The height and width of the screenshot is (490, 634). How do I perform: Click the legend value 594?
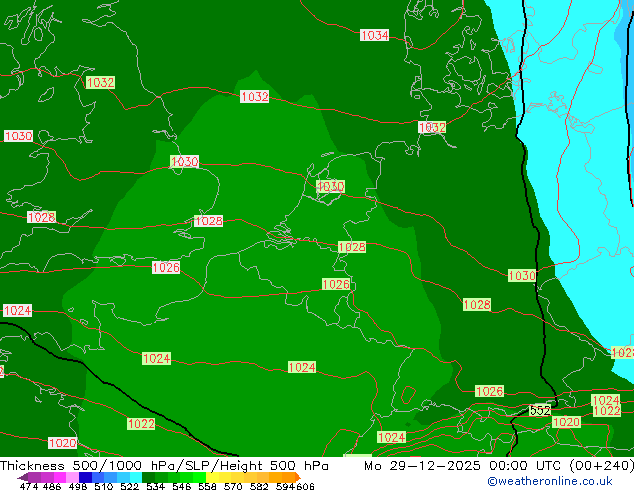coord(285,486)
